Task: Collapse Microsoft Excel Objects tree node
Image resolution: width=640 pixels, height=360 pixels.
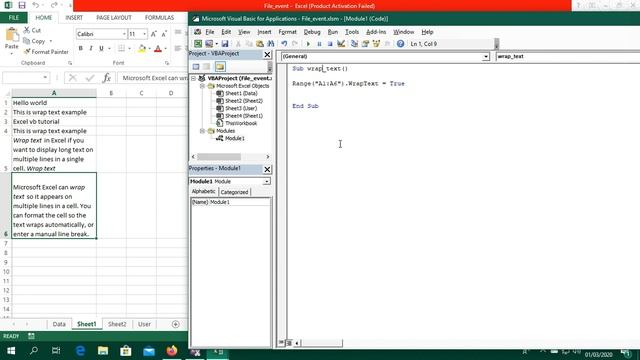Action: coord(202,86)
